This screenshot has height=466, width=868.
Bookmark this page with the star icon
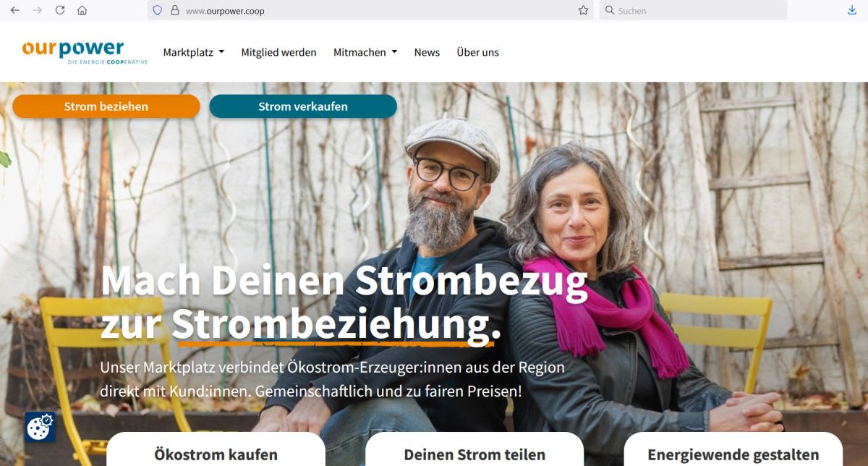click(x=583, y=10)
